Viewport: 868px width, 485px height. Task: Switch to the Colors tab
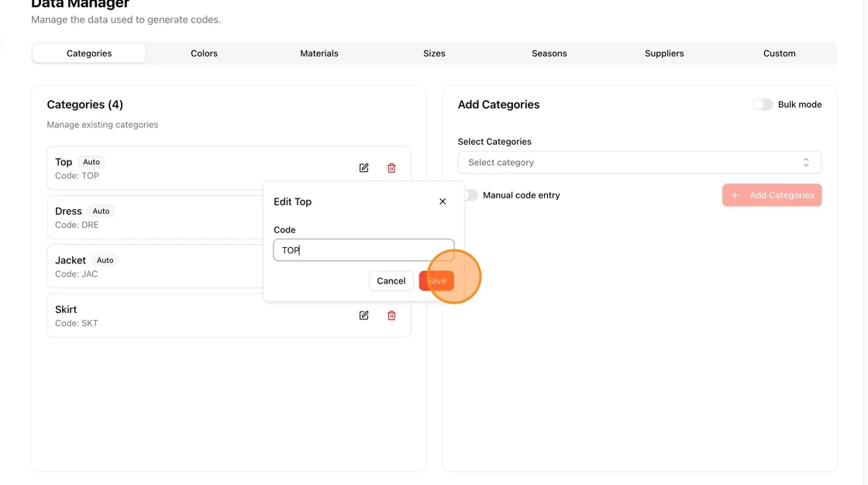tap(204, 53)
